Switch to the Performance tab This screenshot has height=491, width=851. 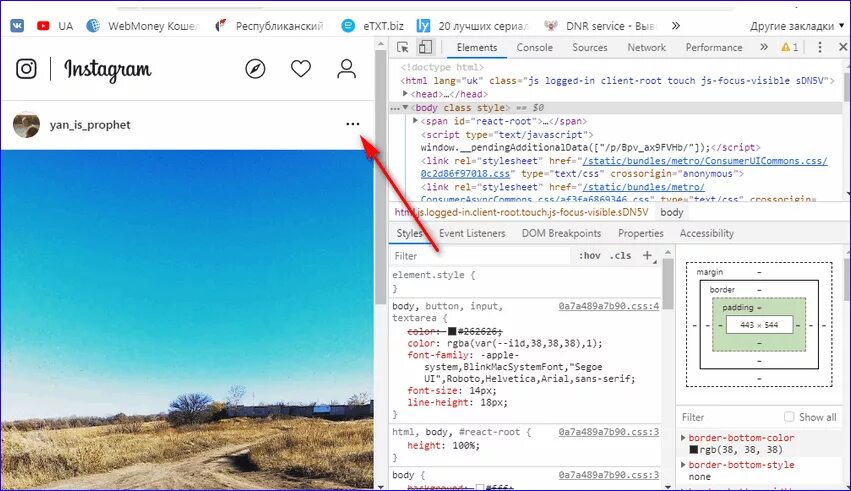click(x=714, y=48)
